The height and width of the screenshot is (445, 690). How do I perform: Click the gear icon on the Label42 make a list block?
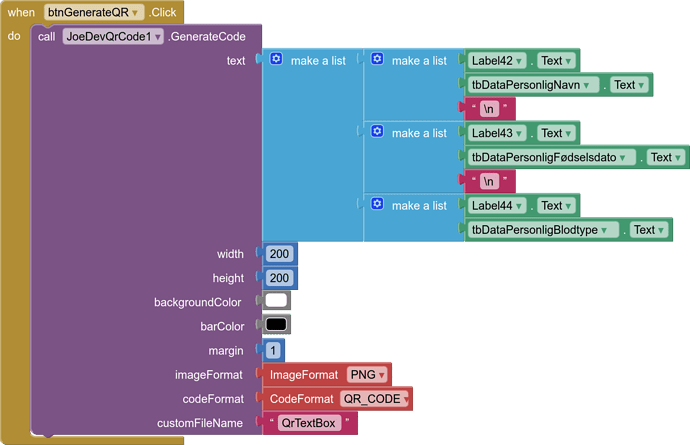(378, 60)
